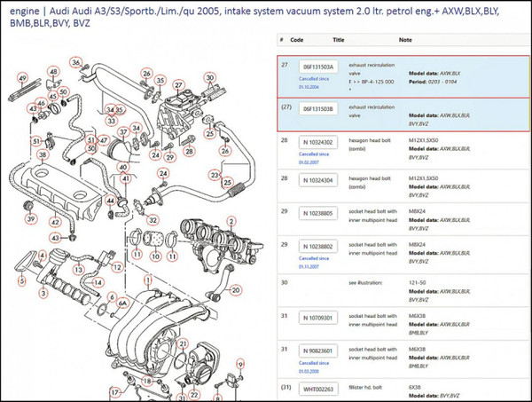The image size is (532, 402).
Task: Select part code WHT002263
Action: point(317,388)
